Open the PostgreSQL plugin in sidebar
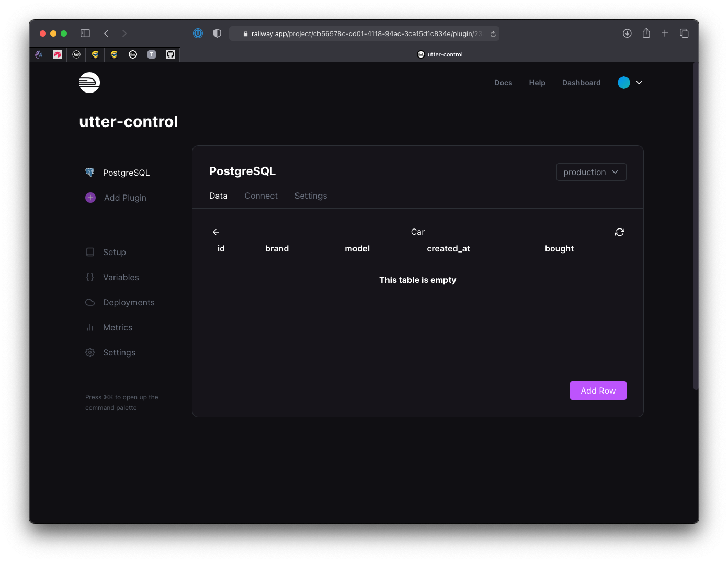This screenshot has width=728, height=562. (x=126, y=173)
